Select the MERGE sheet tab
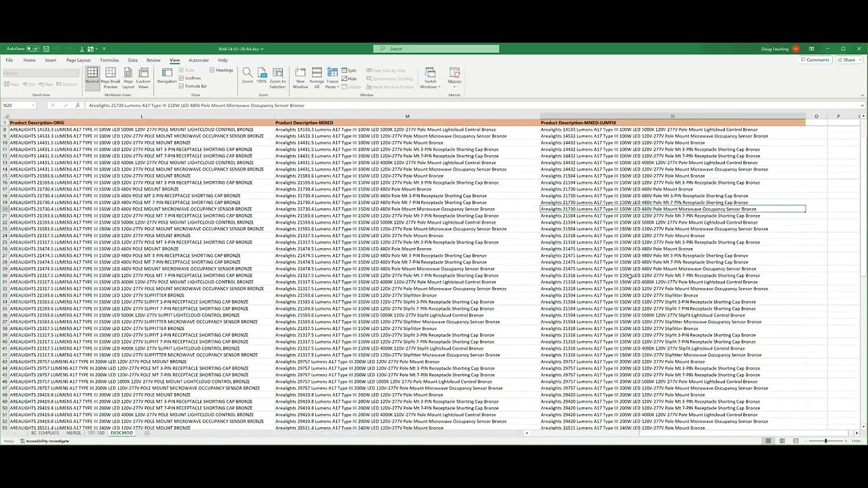The height and width of the screenshot is (488, 868). 73,433
